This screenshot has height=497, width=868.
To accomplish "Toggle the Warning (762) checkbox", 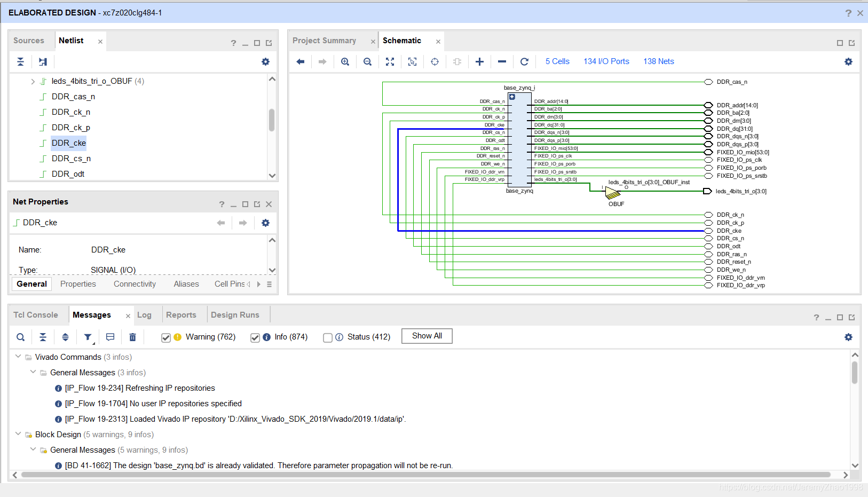I will point(166,337).
